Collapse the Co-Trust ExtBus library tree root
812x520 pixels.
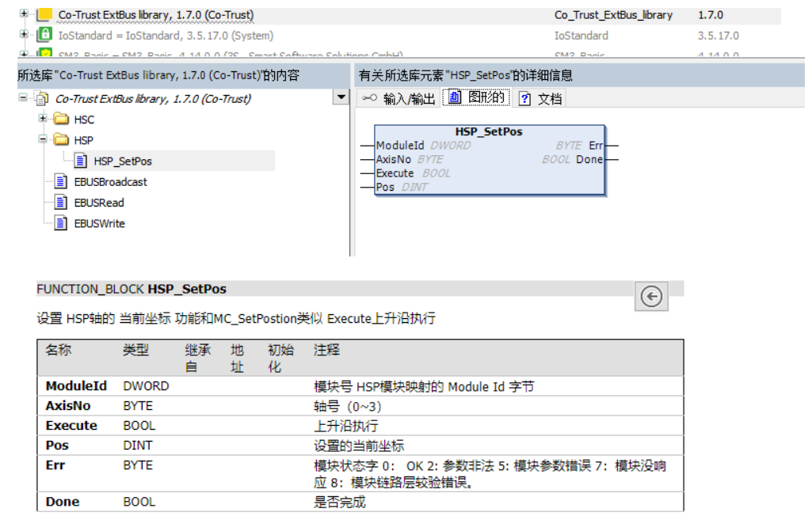[x=23, y=97]
